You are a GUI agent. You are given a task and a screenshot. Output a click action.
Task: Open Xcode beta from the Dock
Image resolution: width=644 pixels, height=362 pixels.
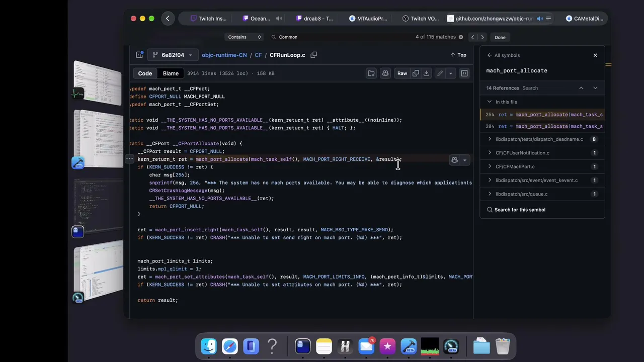409,346
